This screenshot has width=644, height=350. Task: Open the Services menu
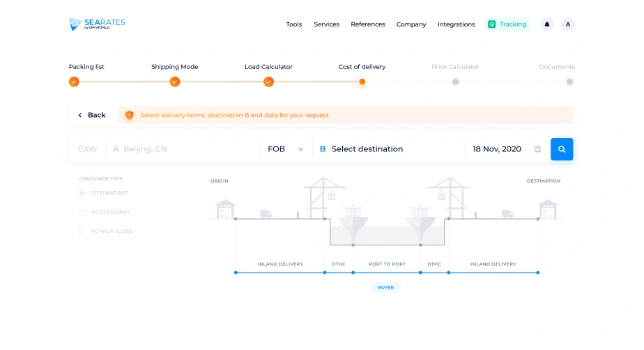point(326,24)
